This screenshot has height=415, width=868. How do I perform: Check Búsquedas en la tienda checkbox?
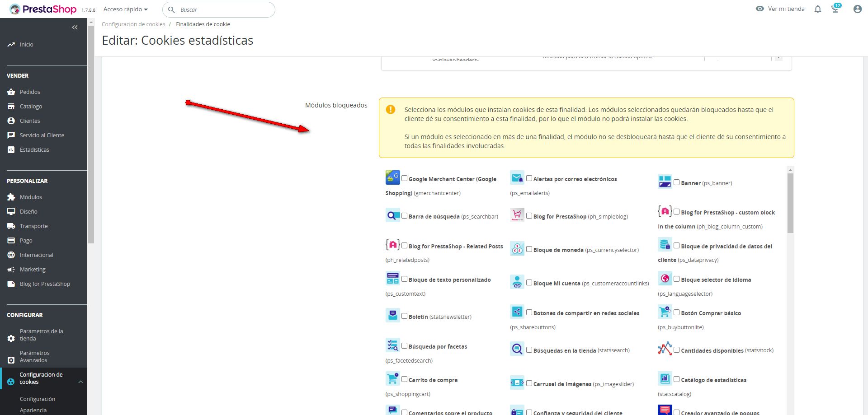click(x=529, y=350)
